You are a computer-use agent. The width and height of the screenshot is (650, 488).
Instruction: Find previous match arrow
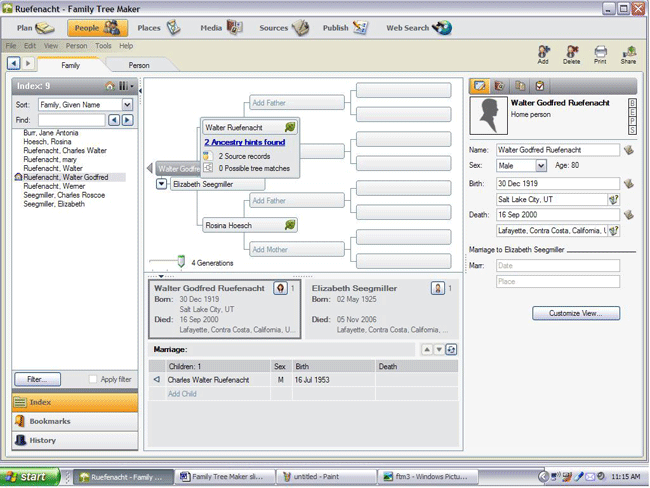point(114,120)
